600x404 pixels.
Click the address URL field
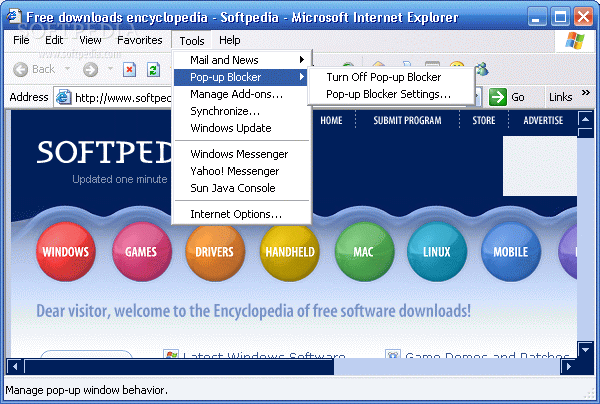(122, 98)
